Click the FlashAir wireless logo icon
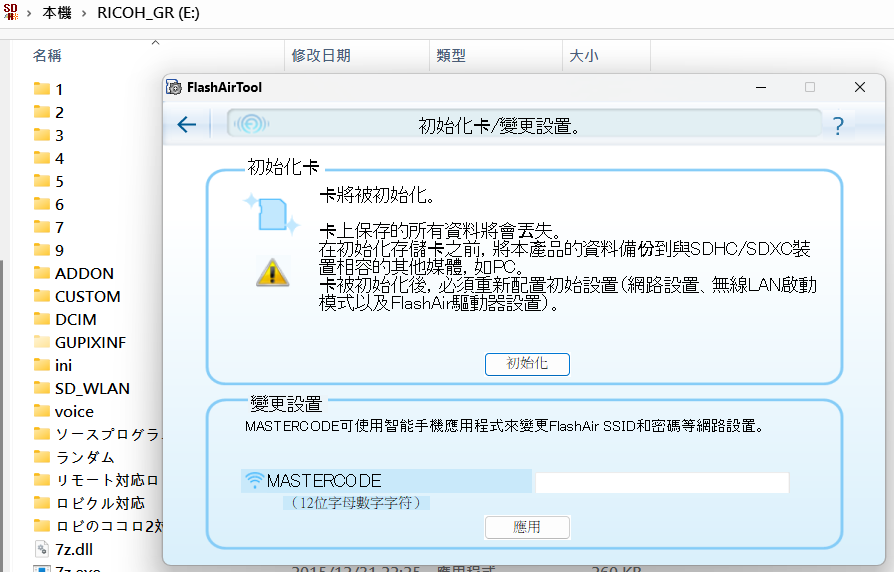The width and height of the screenshot is (894, 572). coord(251,124)
